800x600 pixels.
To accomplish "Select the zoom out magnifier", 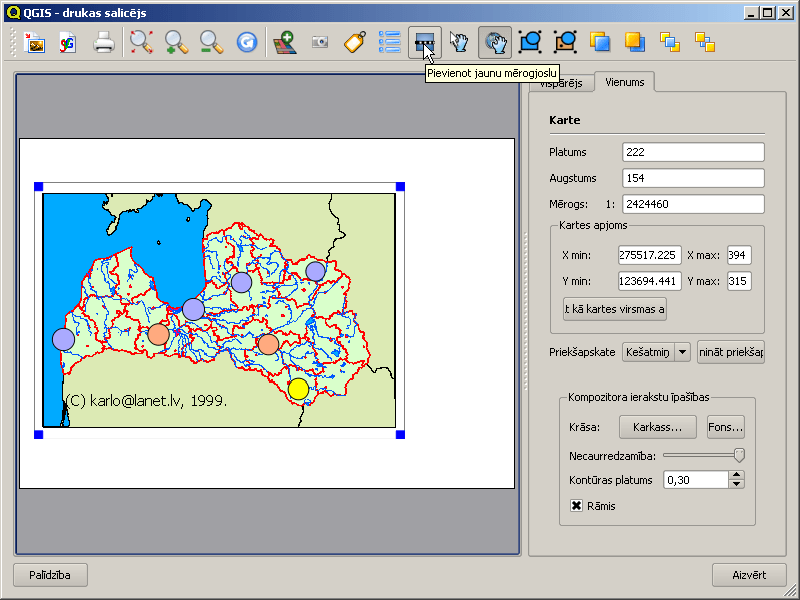I will [x=211, y=43].
